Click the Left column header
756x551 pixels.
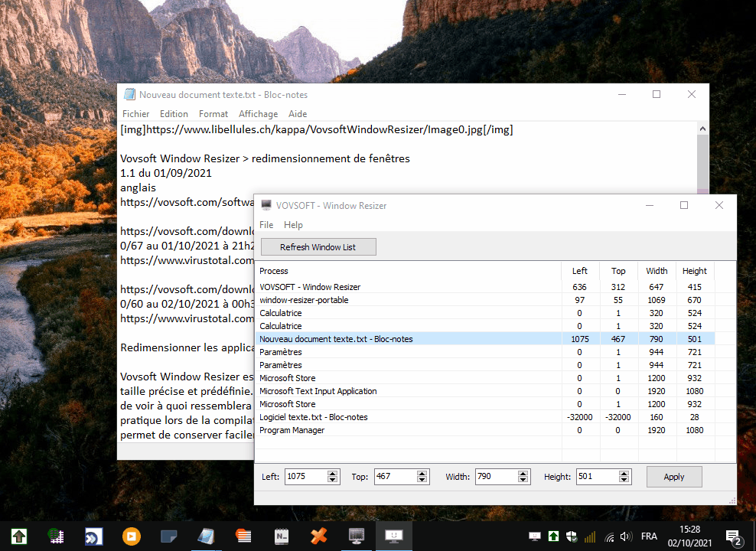[x=580, y=271]
